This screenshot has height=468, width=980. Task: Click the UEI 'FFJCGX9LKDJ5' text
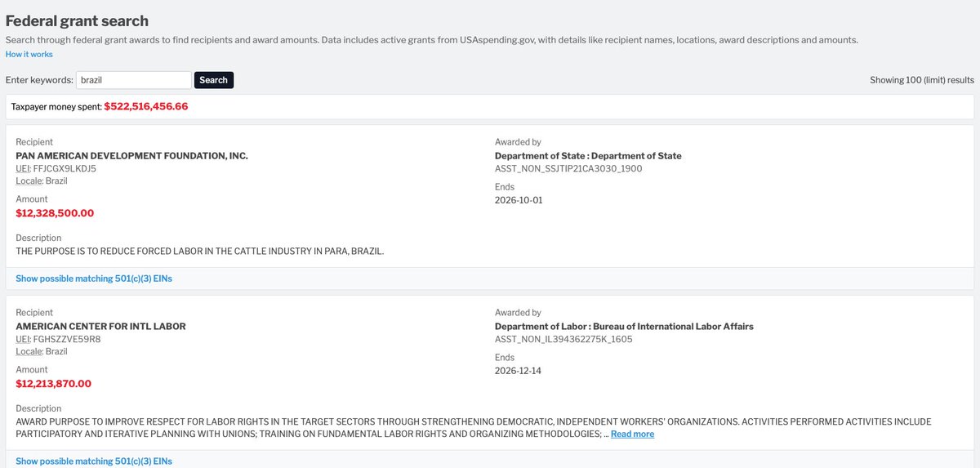pos(65,168)
